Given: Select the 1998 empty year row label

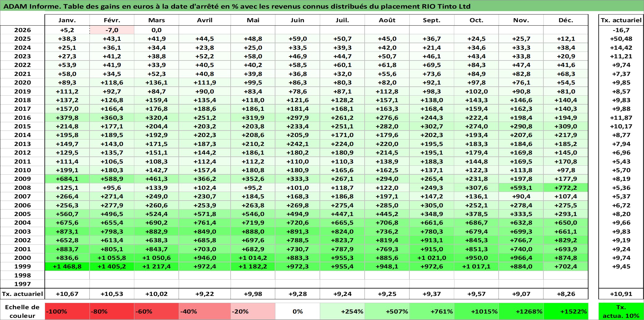Looking at the screenshot, I should pyautogui.click(x=23, y=275).
